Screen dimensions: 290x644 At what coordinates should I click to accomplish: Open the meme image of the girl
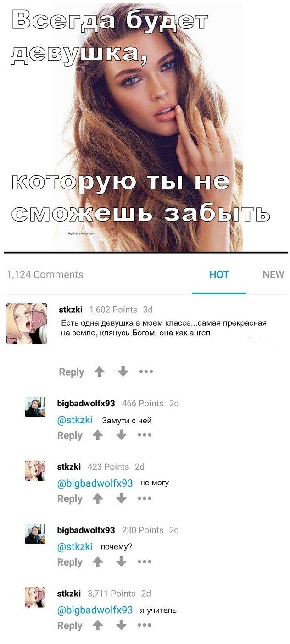click(x=145, y=126)
